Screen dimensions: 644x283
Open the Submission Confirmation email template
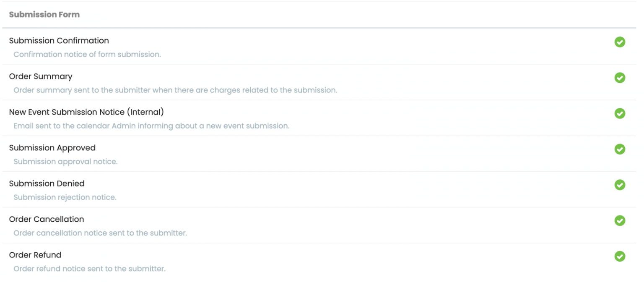[x=59, y=40]
